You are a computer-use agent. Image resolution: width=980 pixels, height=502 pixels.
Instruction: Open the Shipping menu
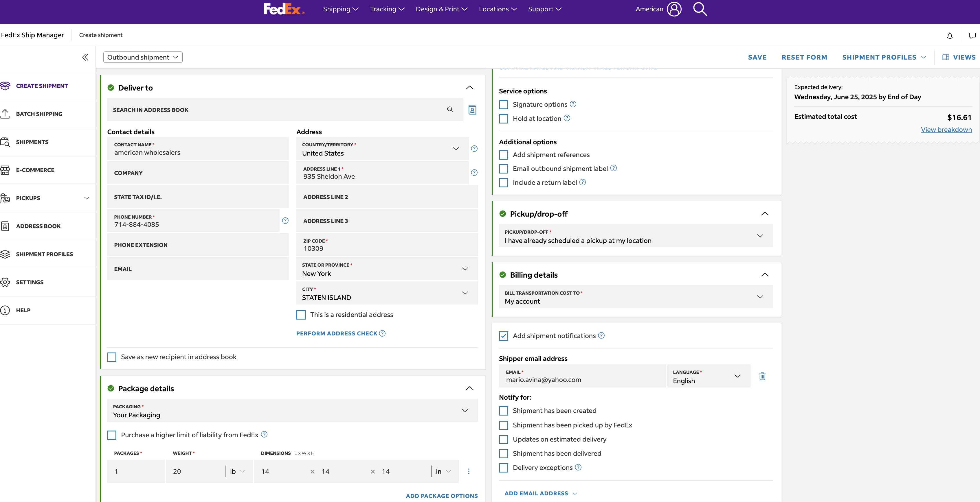point(340,9)
